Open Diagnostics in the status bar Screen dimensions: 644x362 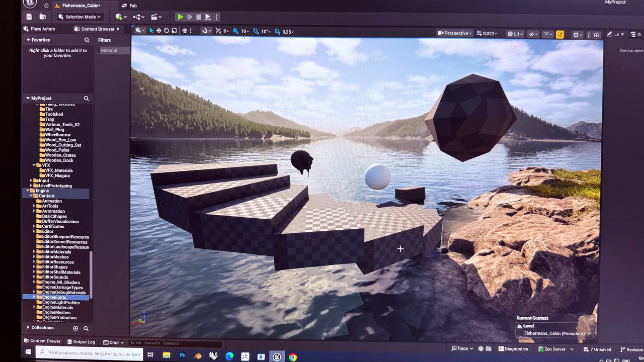coord(513,349)
